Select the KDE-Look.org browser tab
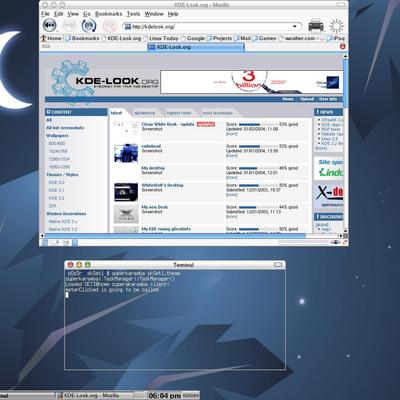 pyautogui.click(x=196, y=47)
